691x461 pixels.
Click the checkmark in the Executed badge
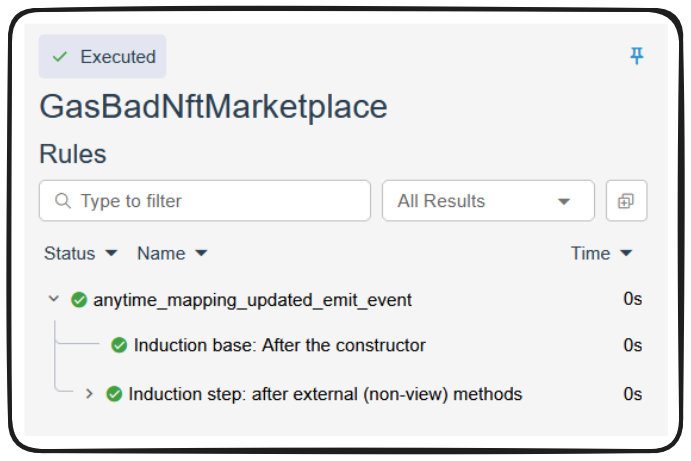(x=60, y=57)
